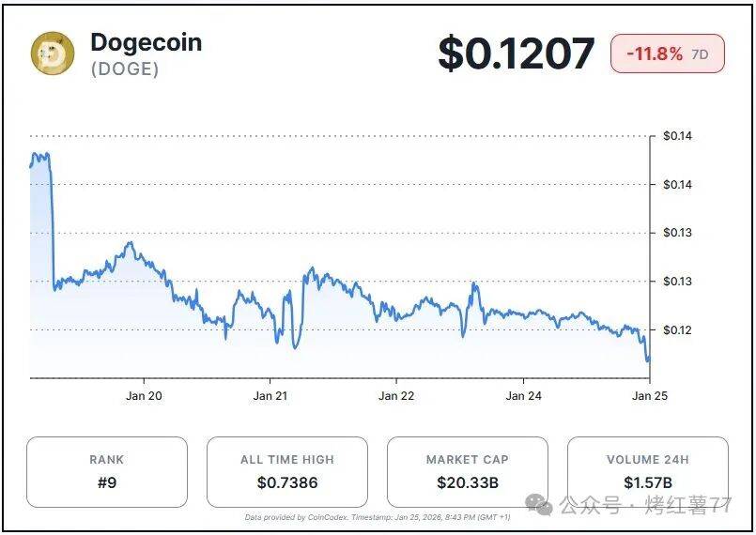The height and width of the screenshot is (535, 756).
Task: Click the $0.1207 current price
Action: tap(516, 53)
